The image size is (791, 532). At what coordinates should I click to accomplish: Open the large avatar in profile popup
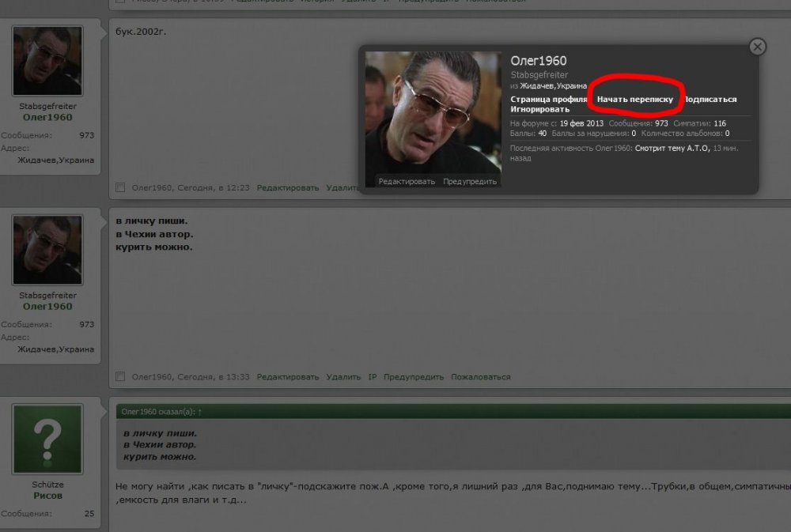(x=433, y=119)
